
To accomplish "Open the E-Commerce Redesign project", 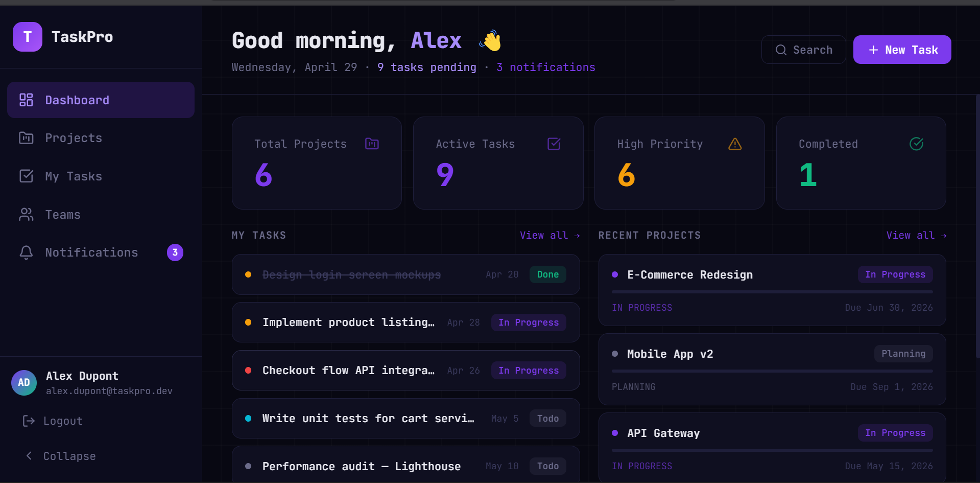I will pos(772,290).
